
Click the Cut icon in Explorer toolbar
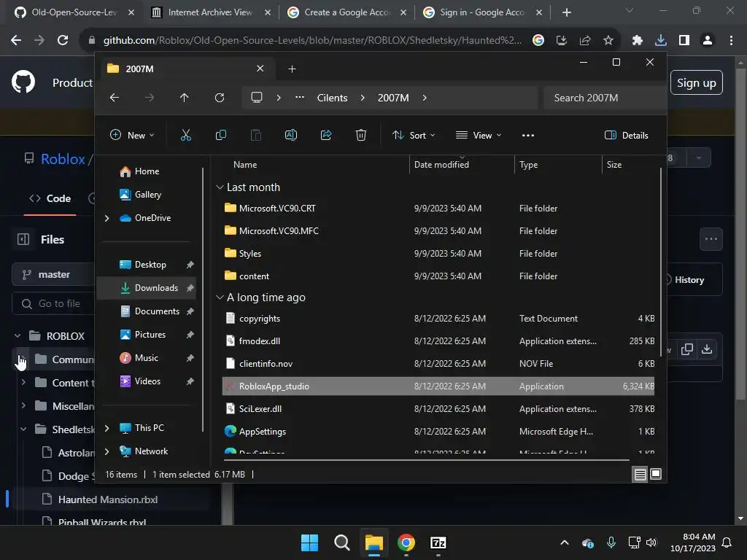(x=186, y=135)
